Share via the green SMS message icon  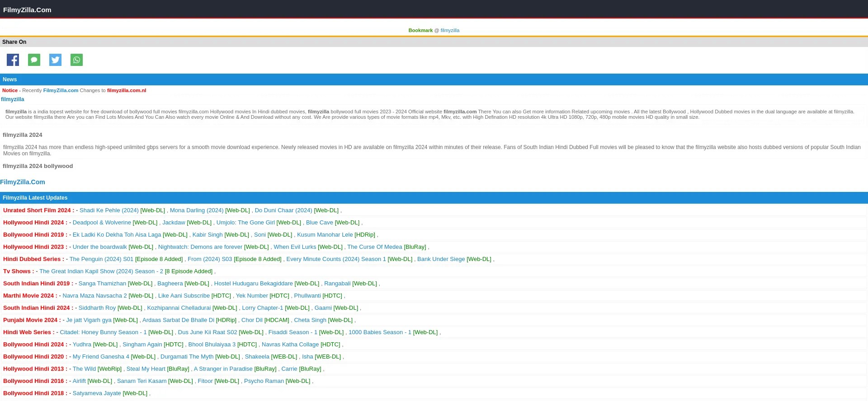click(x=34, y=60)
